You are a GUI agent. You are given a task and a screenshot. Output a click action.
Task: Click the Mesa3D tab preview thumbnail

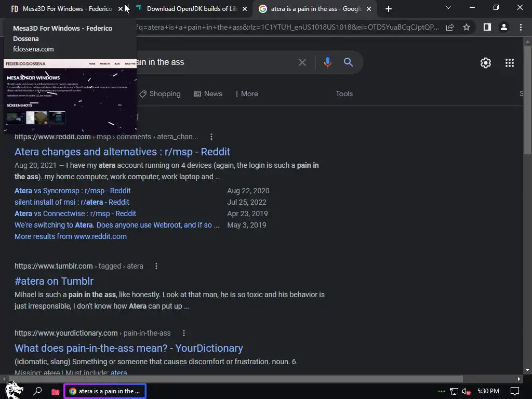[70, 96]
